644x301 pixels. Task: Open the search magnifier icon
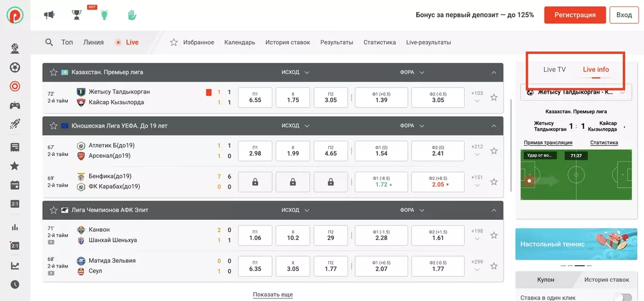click(x=49, y=43)
